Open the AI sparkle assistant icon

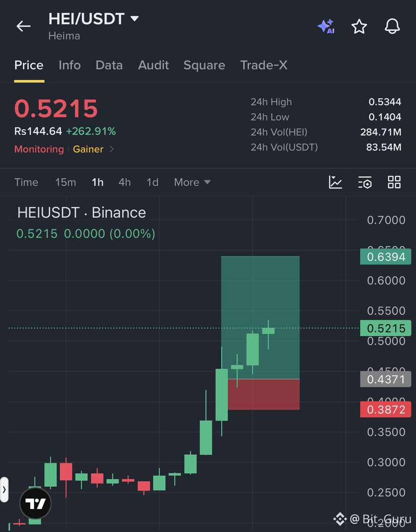326,26
